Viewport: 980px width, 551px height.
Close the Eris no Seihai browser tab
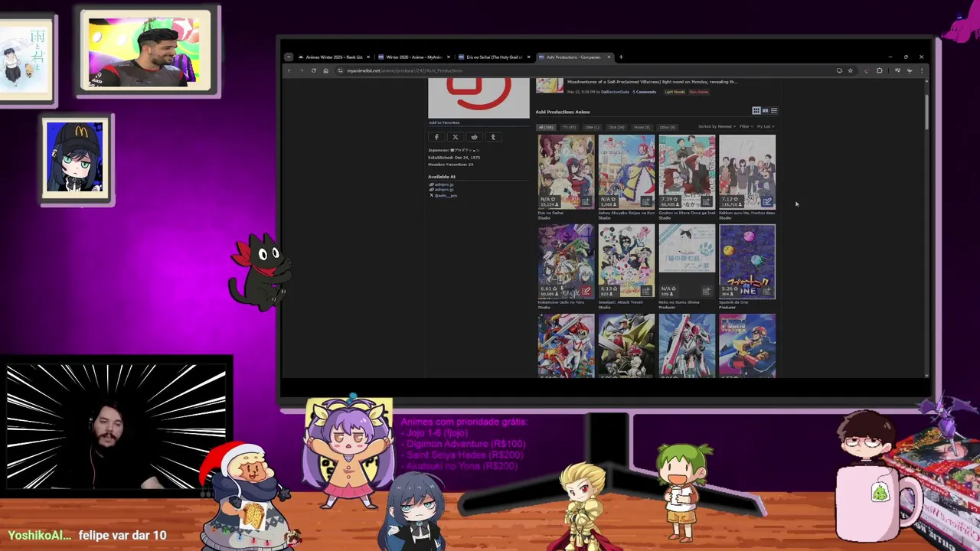[x=528, y=57]
